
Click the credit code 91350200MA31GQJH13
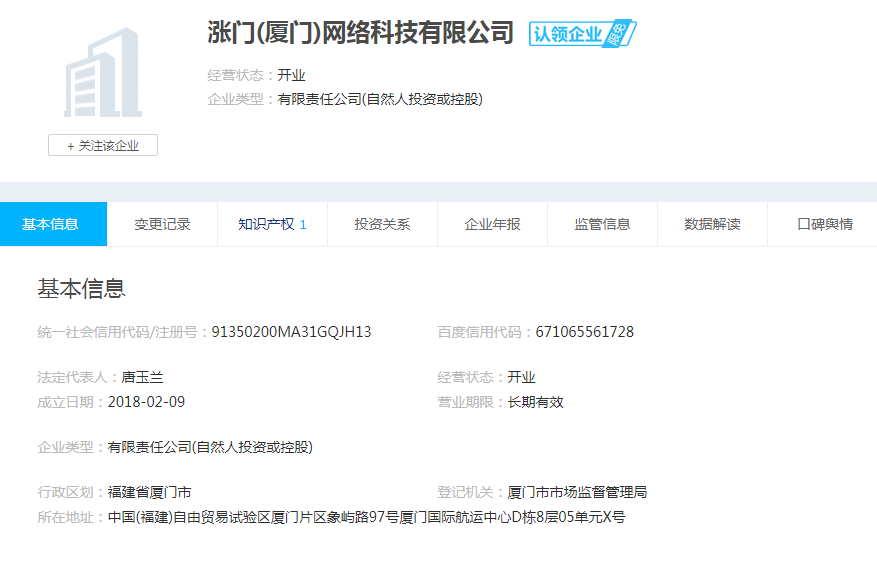click(x=291, y=332)
